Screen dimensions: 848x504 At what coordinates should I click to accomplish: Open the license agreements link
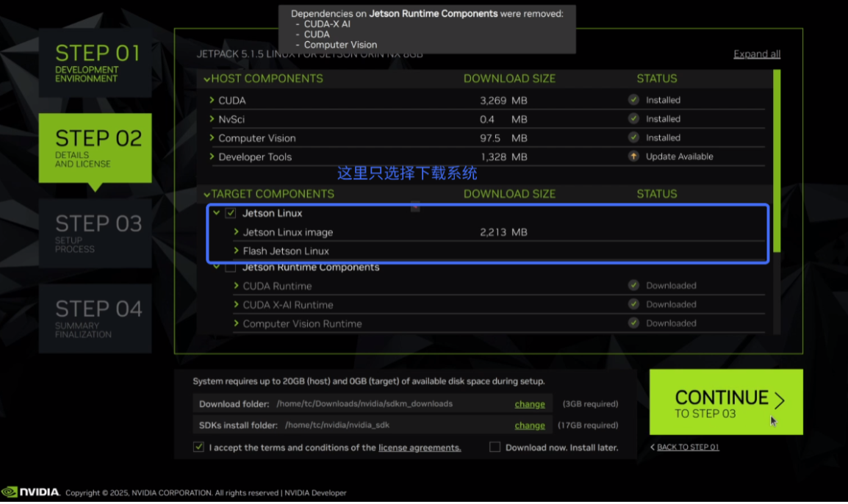[420, 447]
